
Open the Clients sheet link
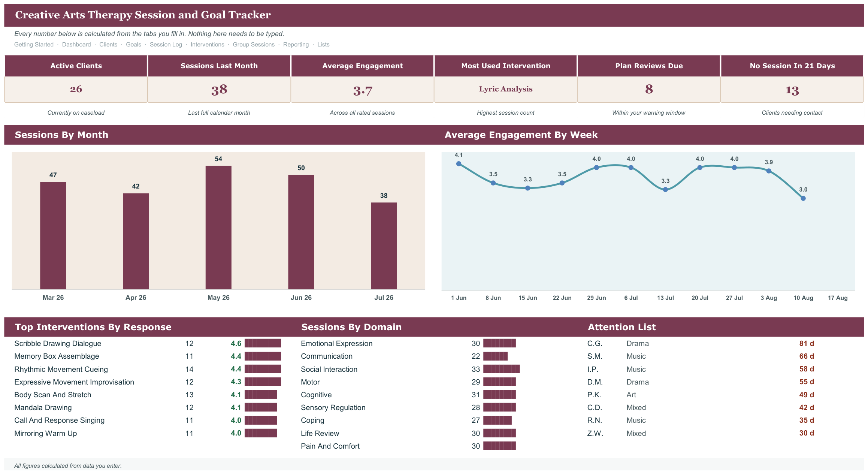[108, 45]
